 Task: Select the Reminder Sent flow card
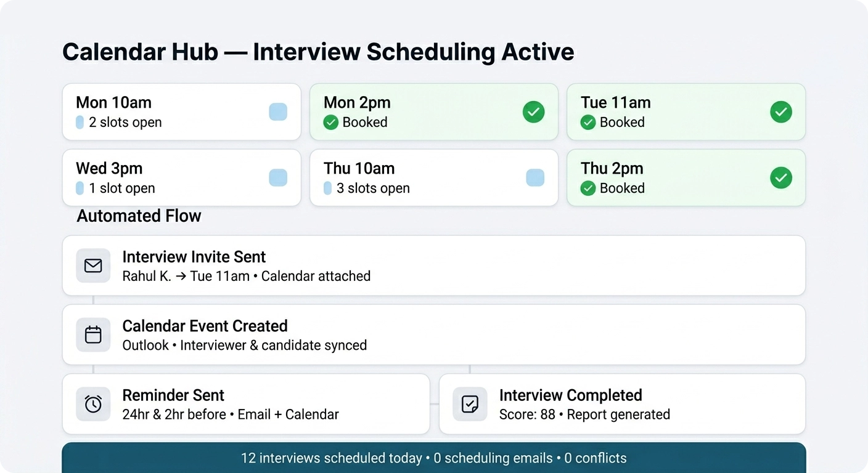(x=246, y=404)
